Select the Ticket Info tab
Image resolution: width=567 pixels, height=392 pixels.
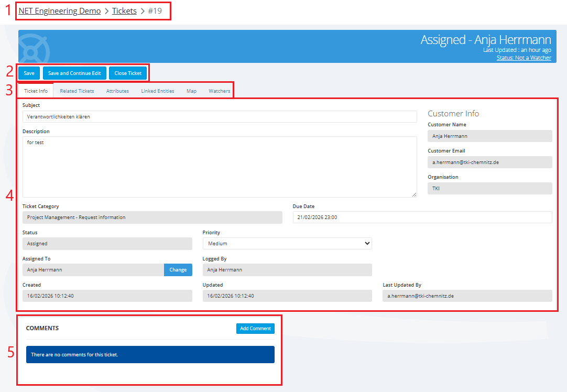(x=36, y=91)
